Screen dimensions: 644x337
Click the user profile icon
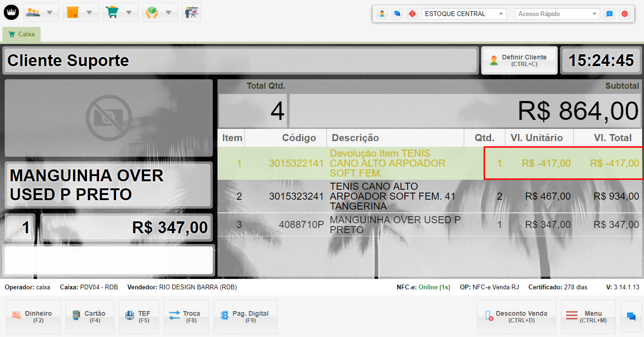(x=382, y=14)
